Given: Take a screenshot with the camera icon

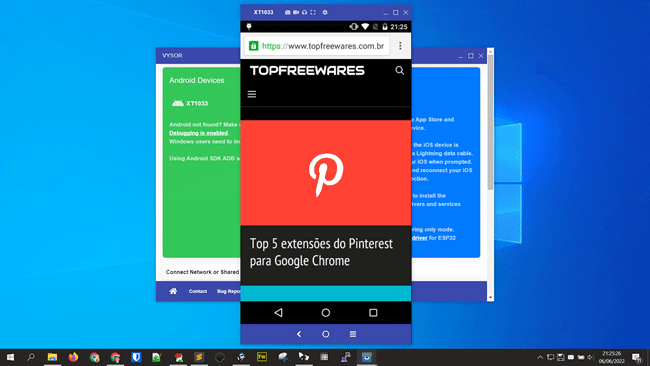Looking at the screenshot, I should [287, 12].
